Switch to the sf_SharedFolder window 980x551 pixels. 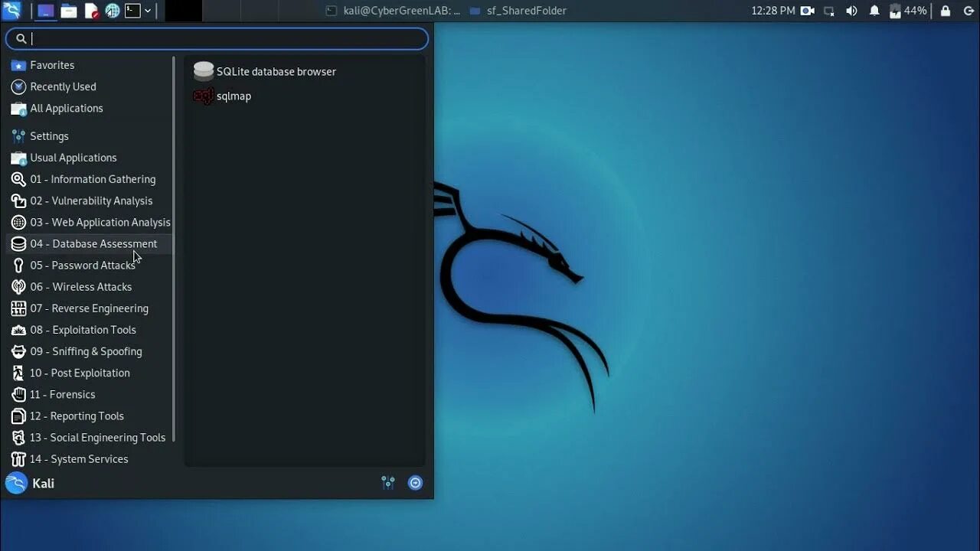coord(518,11)
